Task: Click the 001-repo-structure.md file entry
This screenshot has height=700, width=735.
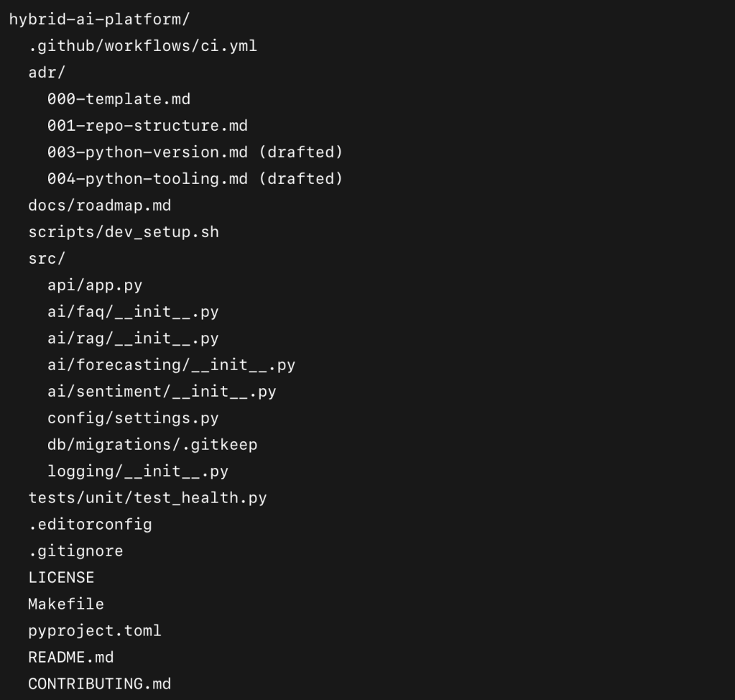Action: coord(147,126)
